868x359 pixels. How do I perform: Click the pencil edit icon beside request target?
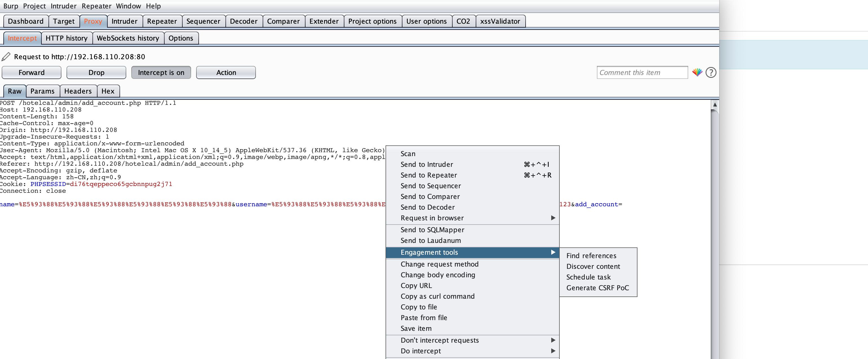coord(6,57)
